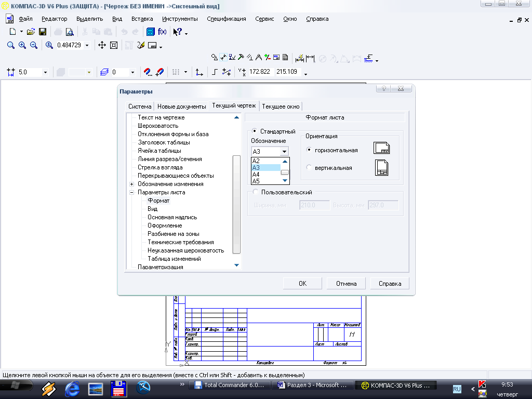Click the X coordinate field 172.822

tap(260, 72)
